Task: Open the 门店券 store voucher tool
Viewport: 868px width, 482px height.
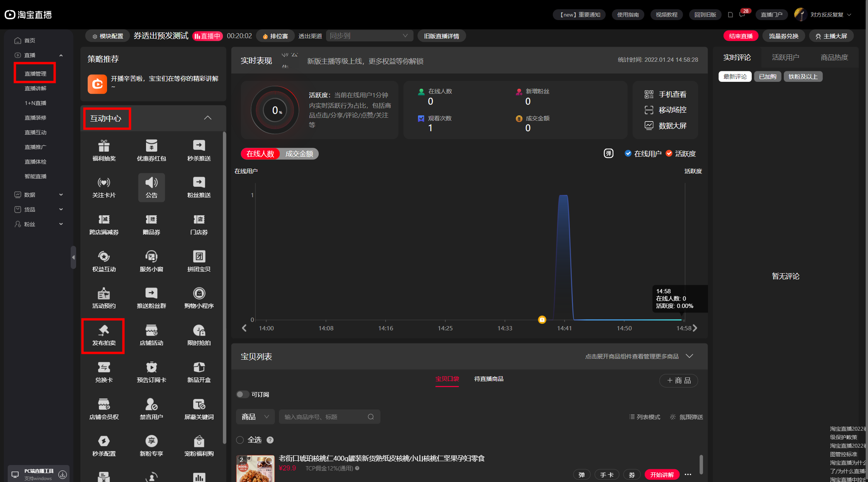Action: click(x=199, y=224)
